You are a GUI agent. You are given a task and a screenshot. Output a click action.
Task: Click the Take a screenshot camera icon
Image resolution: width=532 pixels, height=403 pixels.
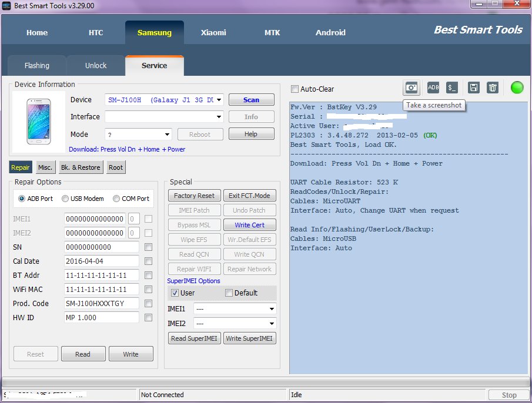coord(411,88)
